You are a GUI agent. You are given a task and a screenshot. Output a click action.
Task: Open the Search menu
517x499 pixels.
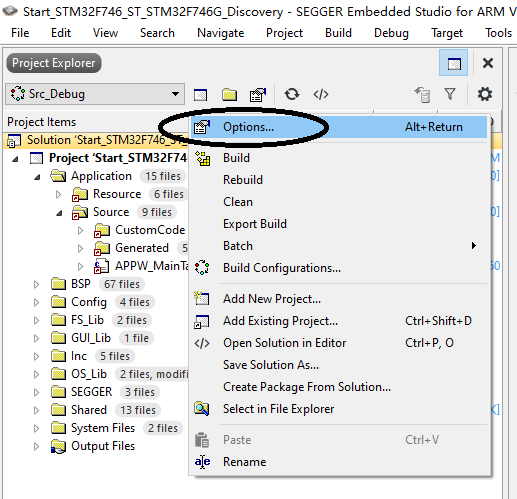point(157,33)
